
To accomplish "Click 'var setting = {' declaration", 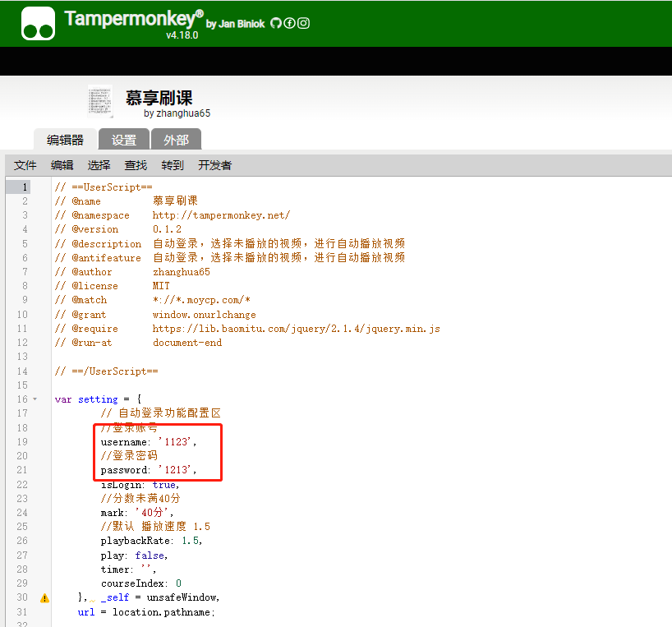I will tap(98, 399).
